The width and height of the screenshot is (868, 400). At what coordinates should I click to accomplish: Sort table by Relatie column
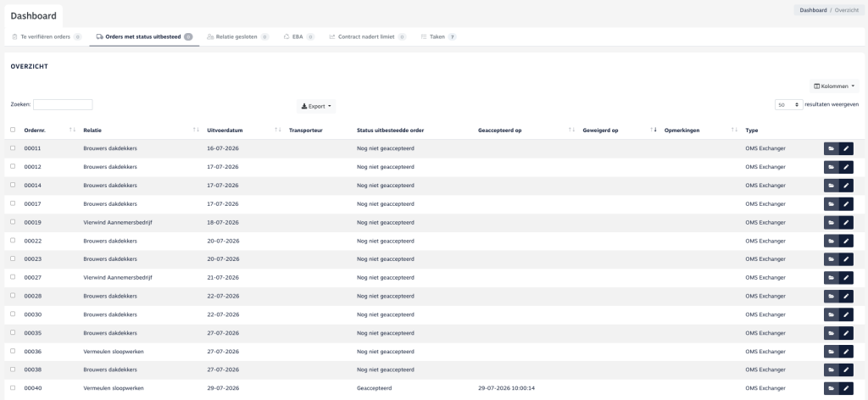(x=196, y=130)
